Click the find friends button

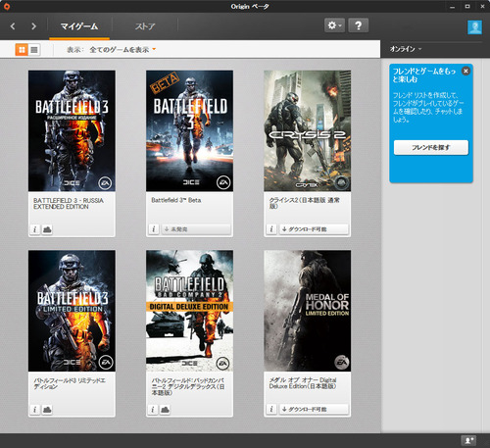431,148
